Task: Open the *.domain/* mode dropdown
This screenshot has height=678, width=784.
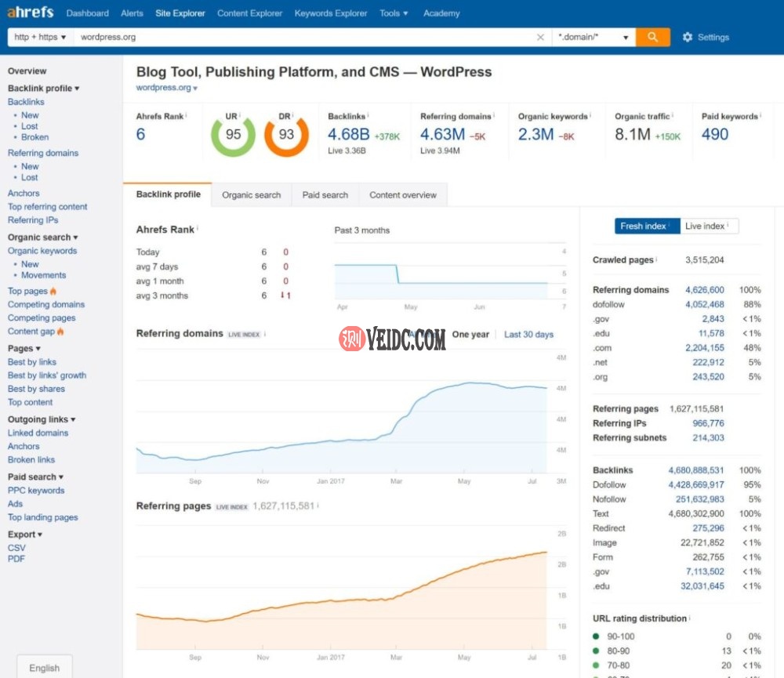Action: 593,37
